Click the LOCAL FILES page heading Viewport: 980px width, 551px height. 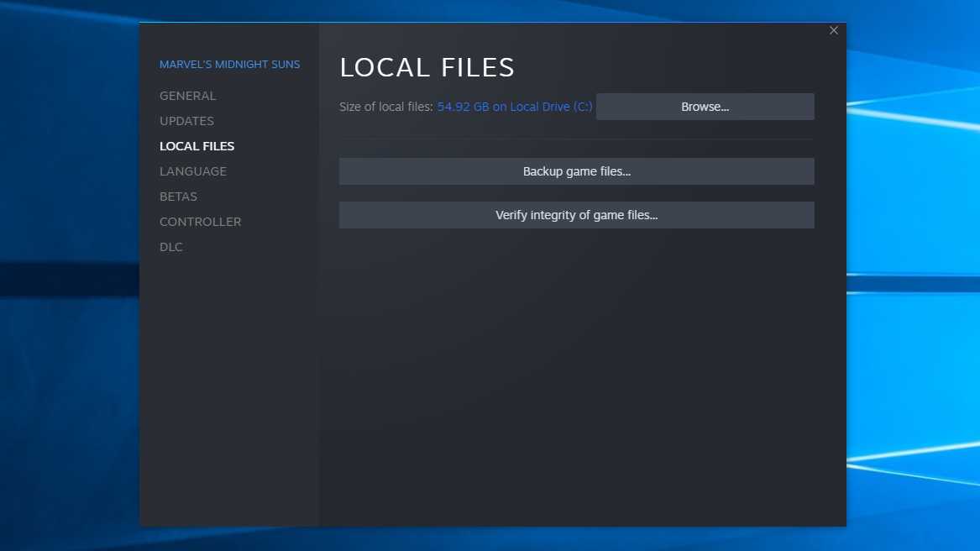click(427, 67)
